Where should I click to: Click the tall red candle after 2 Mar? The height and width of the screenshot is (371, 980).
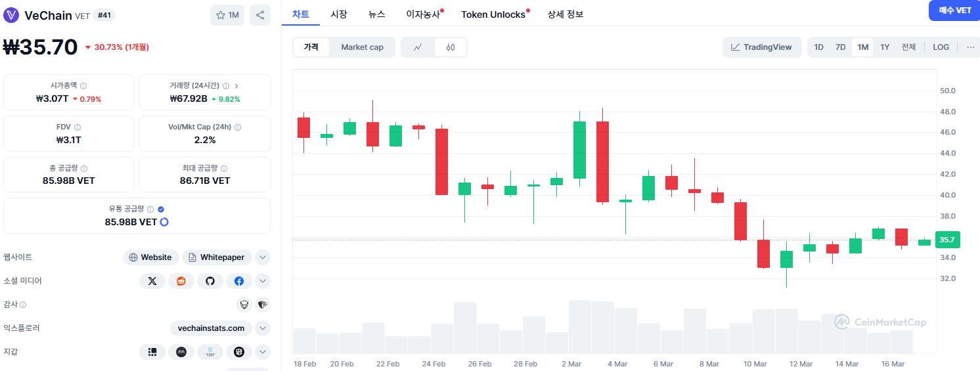pos(602,162)
